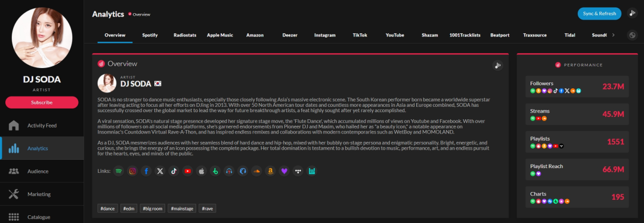
Task: Open DJ SODA's Spotify link icon
Action: pyautogui.click(x=118, y=171)
